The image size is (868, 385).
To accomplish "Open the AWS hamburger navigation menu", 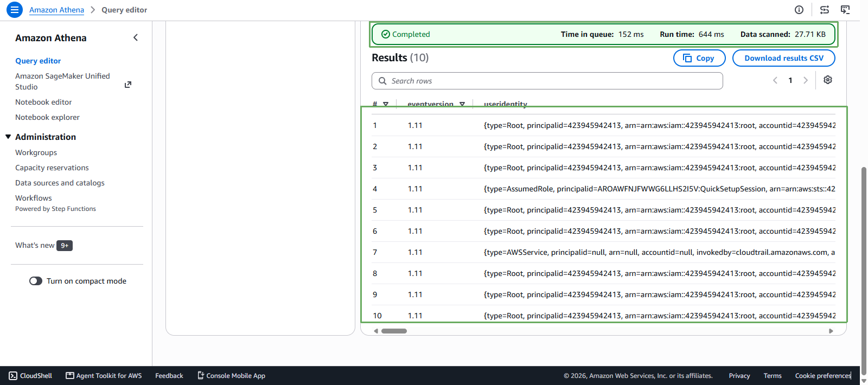I will [15, 10].
